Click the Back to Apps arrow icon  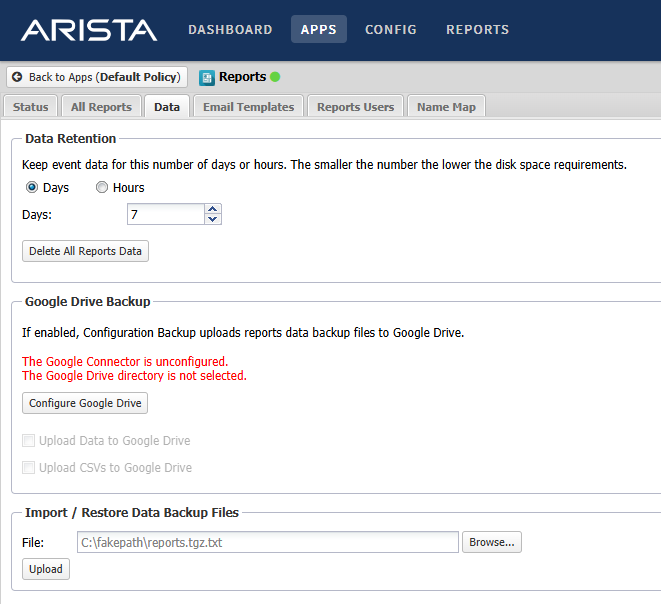(x=17, y=77)
